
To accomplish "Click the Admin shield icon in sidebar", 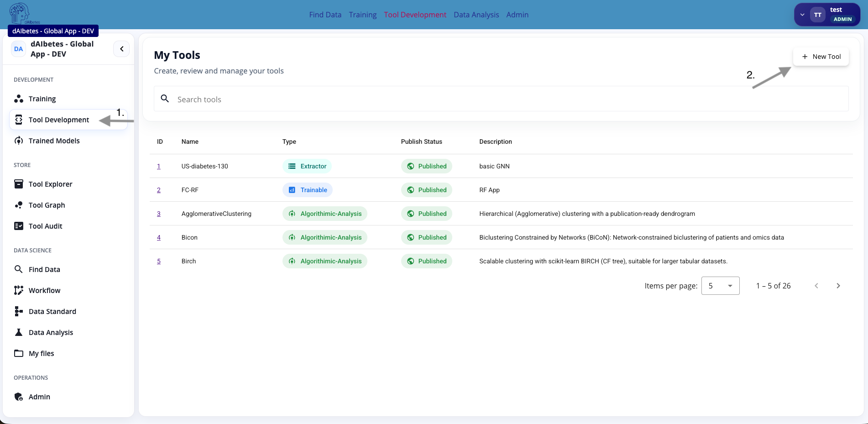I will point(19,397).
